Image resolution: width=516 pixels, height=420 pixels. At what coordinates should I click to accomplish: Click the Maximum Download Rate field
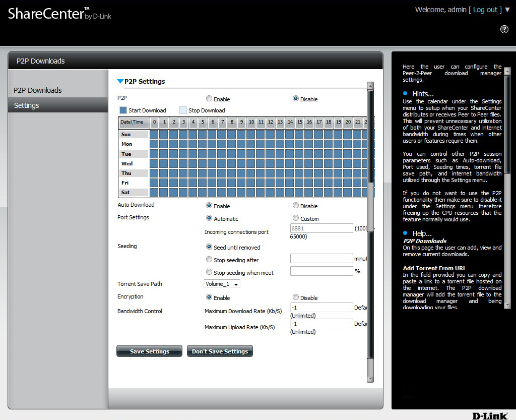321,307
